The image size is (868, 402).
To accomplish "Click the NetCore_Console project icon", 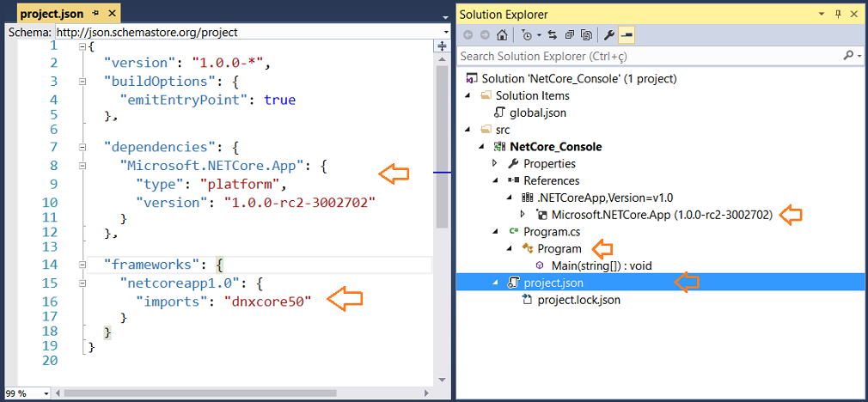I will [500, 147].
